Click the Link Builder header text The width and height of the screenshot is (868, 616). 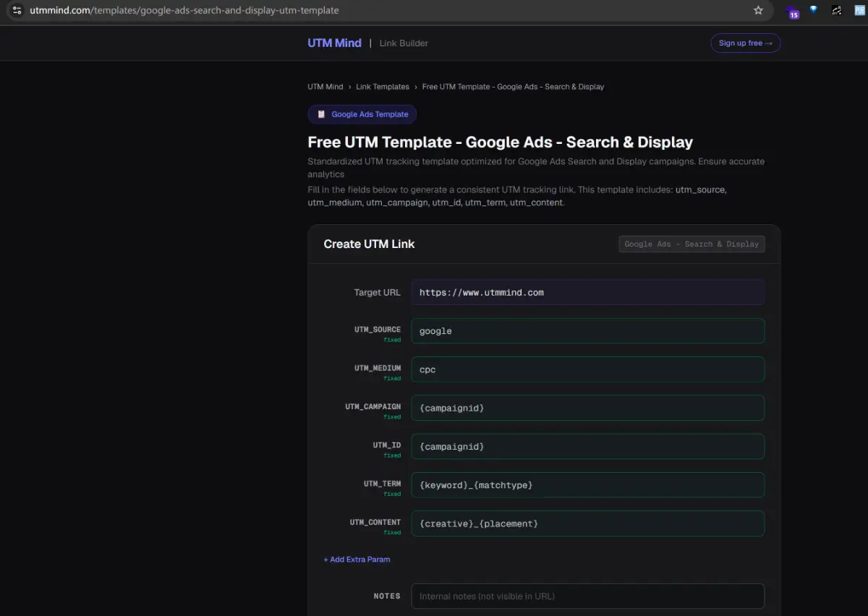(404, 43)
